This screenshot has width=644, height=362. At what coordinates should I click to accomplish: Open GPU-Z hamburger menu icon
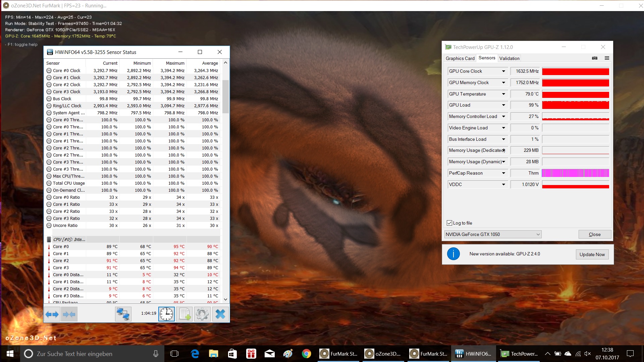[x=607, y=58]
